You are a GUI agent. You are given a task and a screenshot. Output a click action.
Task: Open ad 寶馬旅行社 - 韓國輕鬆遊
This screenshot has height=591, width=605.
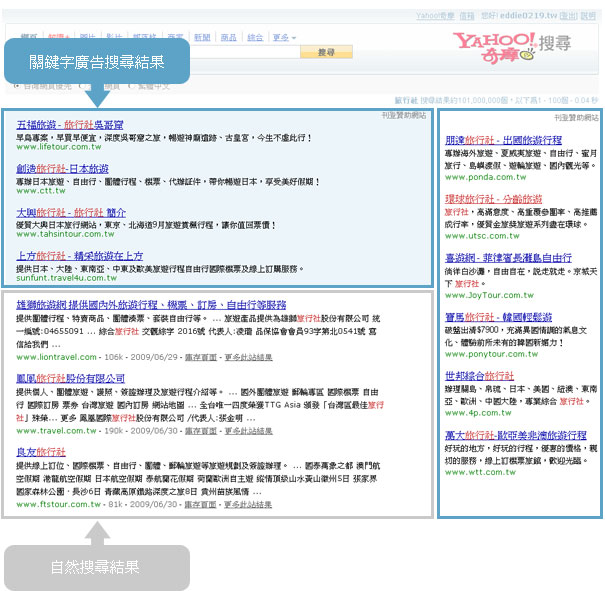click(499, 317)
